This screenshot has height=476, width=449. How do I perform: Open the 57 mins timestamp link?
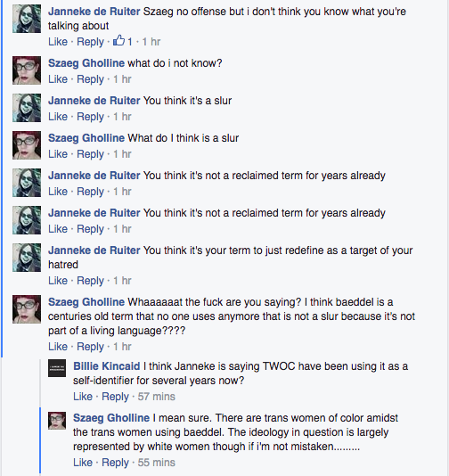[x=157, y=397]
